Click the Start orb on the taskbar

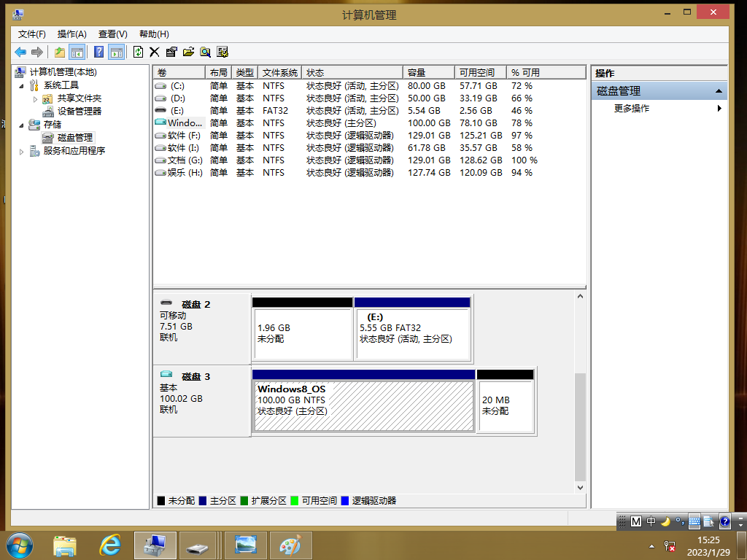tap(20, 545)
